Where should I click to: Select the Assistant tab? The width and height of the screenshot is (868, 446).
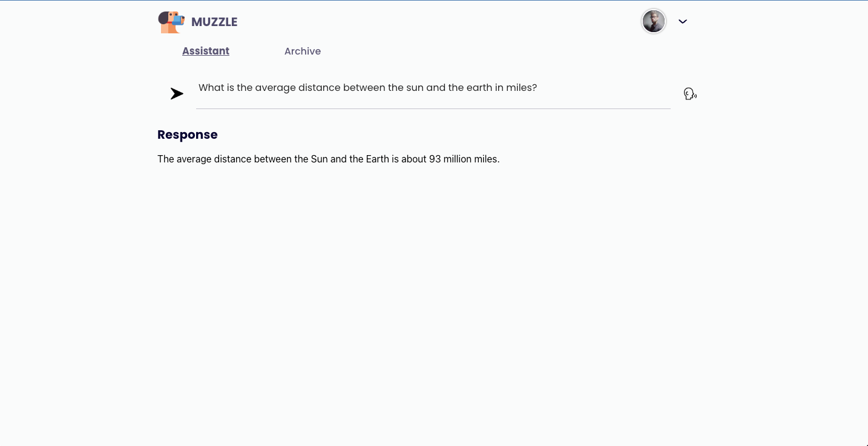click(206, 52)
